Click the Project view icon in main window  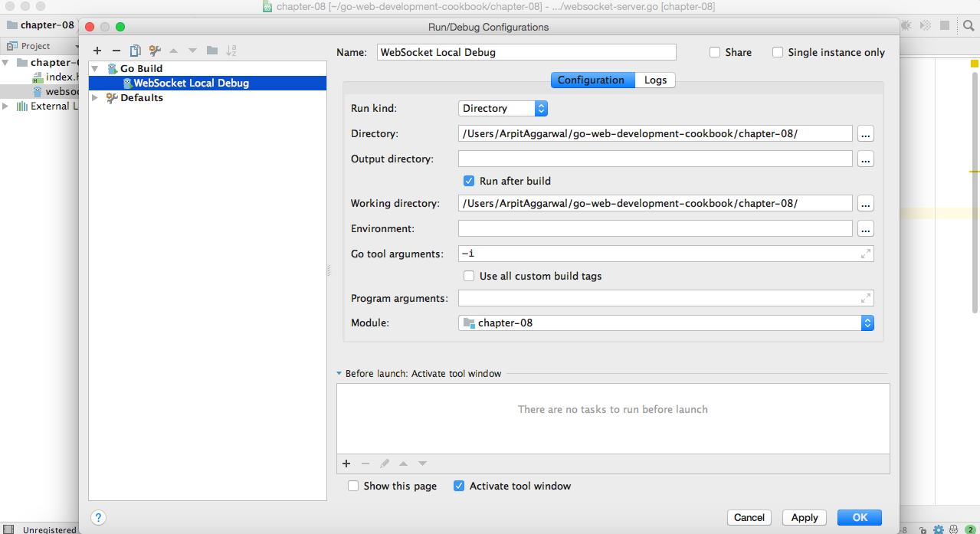[x=12, y=46]
